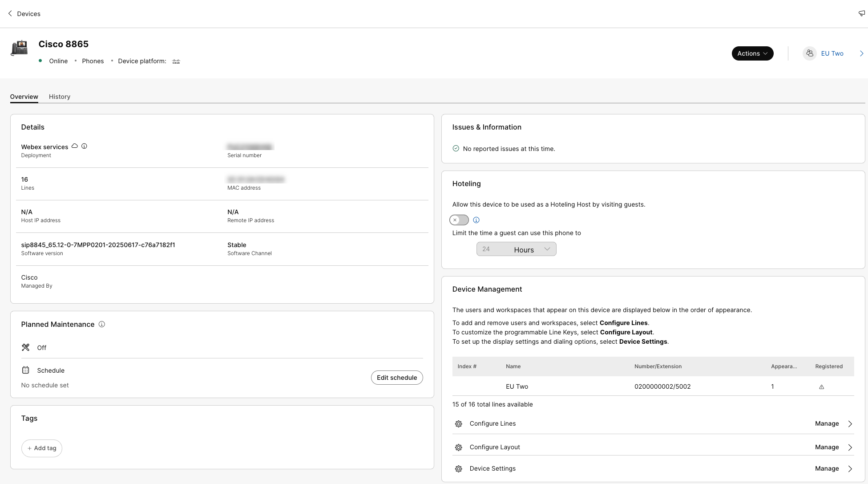This screenshot has width=868, height=484.
Task: Click the Device Settings gear icon
Action: [x=459, y=468]
